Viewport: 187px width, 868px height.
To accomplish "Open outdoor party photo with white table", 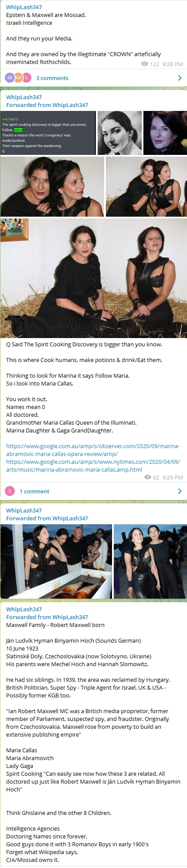I will [x=56, y=561].
